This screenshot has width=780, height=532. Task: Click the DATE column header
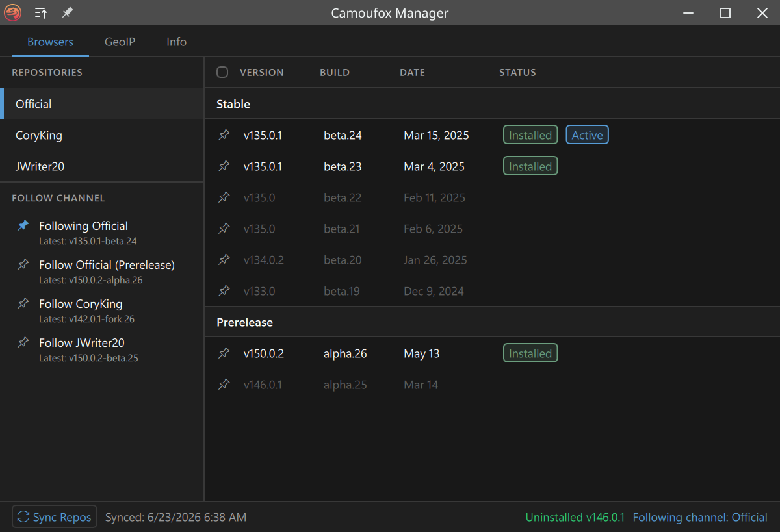[412, 72]
